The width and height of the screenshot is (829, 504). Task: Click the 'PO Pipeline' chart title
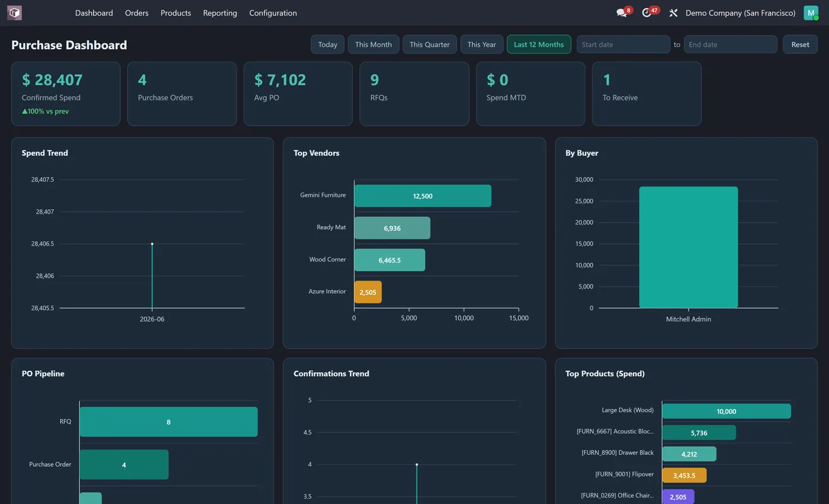[x=43, y=374]
